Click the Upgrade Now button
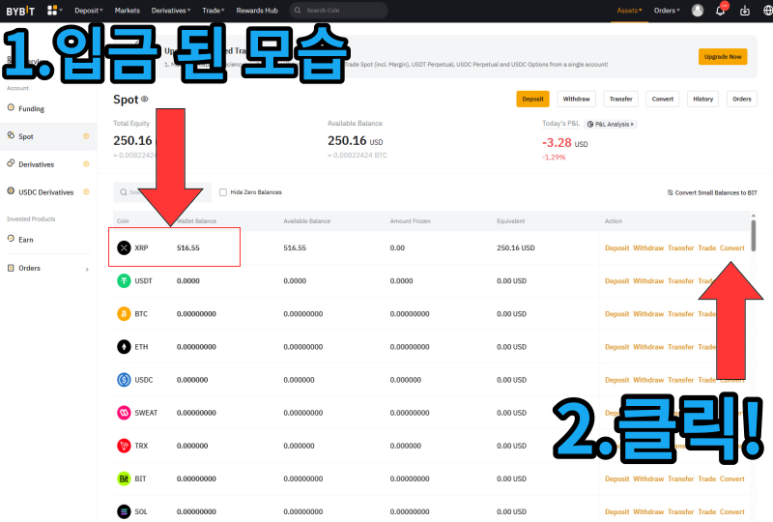 click(722, 57)
